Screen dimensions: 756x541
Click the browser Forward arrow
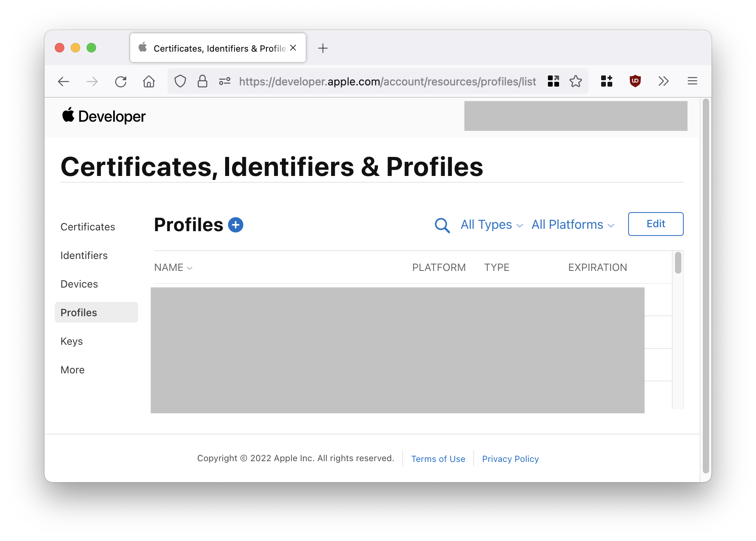[92, 81]
